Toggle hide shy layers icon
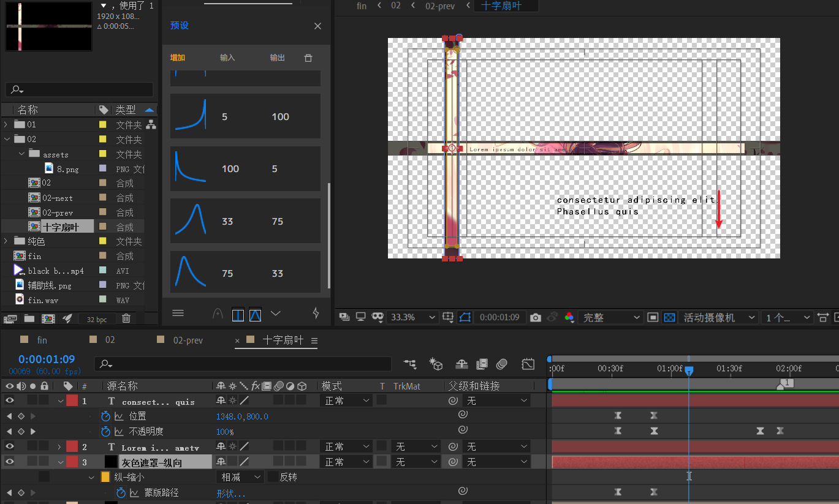839x504 pixels. coord(461,364)
